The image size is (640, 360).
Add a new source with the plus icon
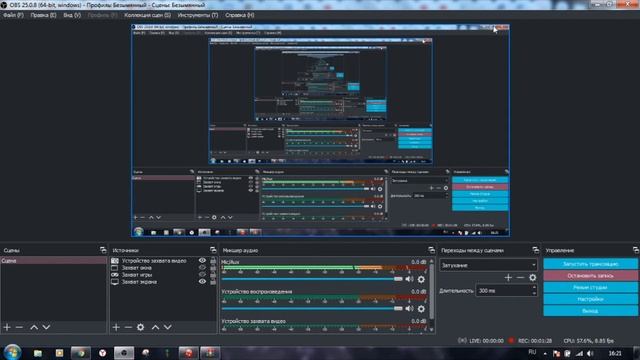116,327
